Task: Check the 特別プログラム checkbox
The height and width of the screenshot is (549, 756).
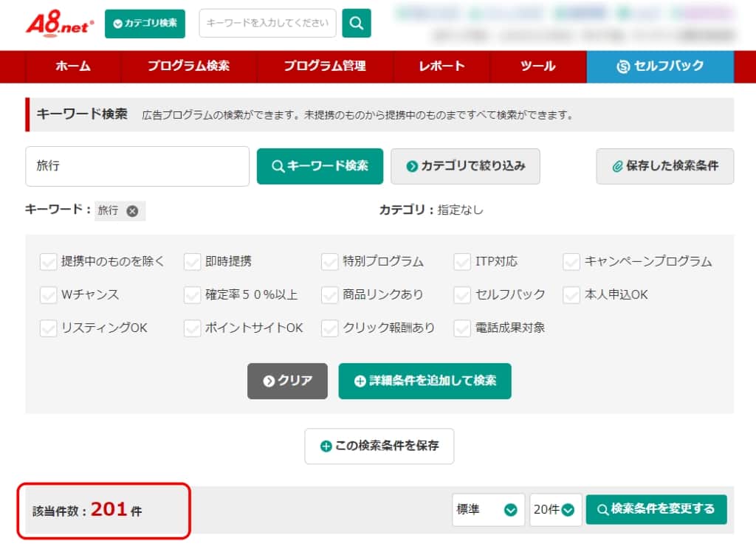Action: click(330, 262)
